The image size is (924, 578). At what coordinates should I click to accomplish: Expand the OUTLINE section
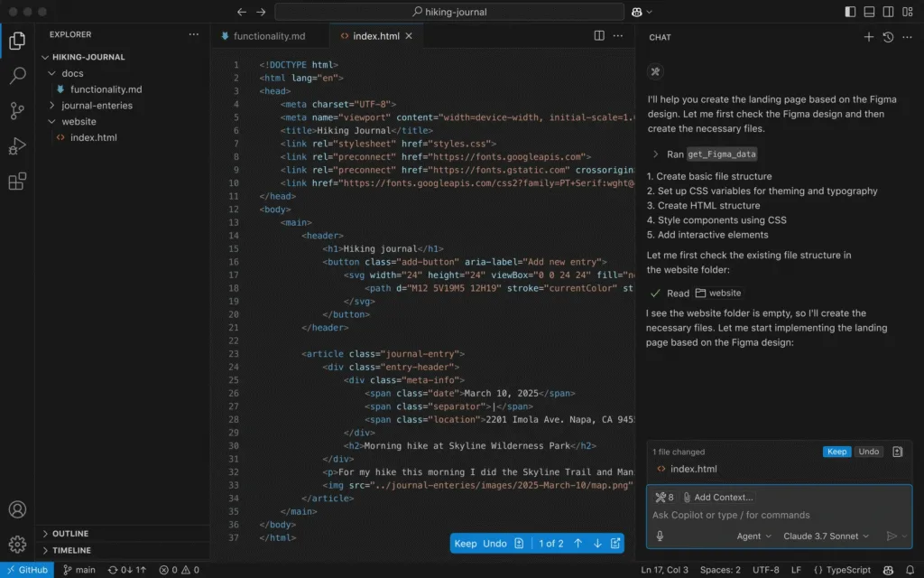[x=123, y=534]
